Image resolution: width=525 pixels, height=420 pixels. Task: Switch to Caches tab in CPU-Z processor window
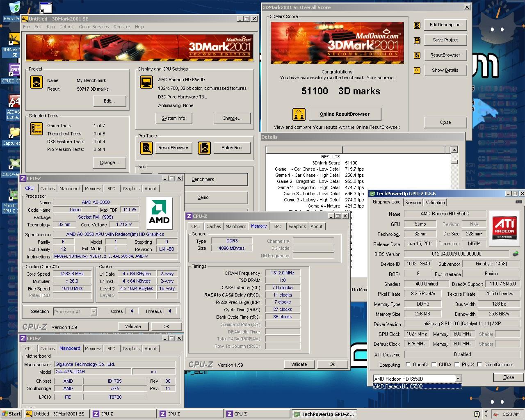[48, 189]
